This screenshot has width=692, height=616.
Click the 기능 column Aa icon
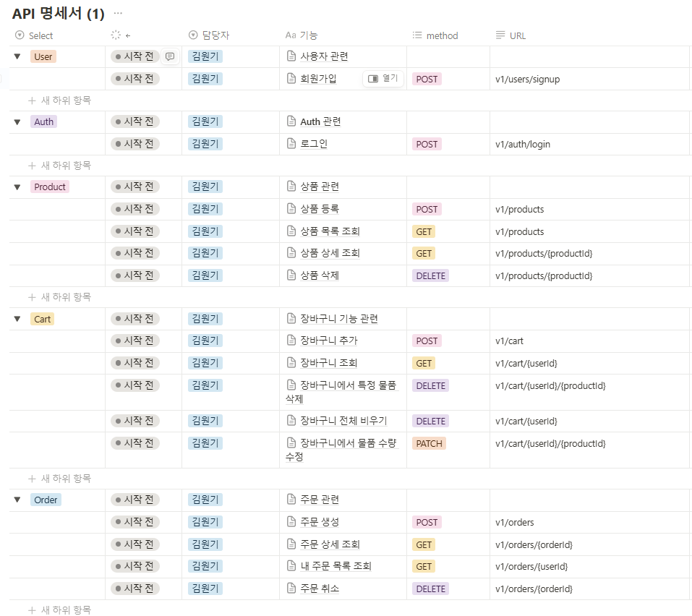click(291, 35)
